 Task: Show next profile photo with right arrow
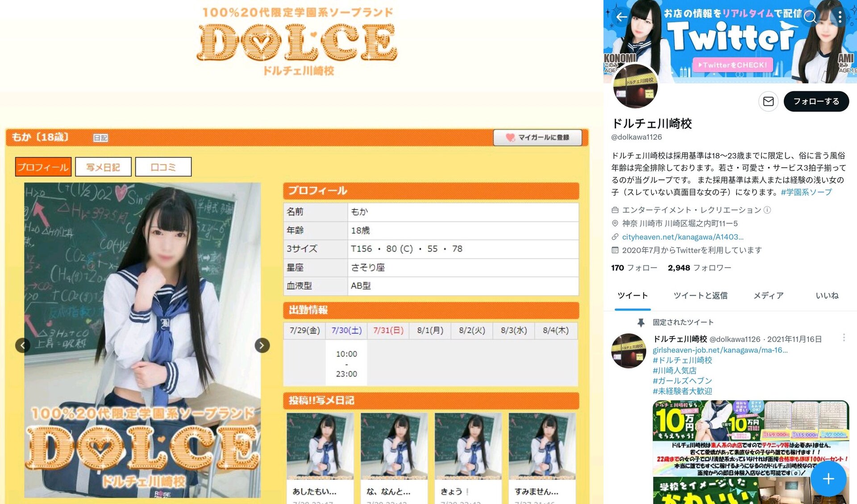(262, 345)
